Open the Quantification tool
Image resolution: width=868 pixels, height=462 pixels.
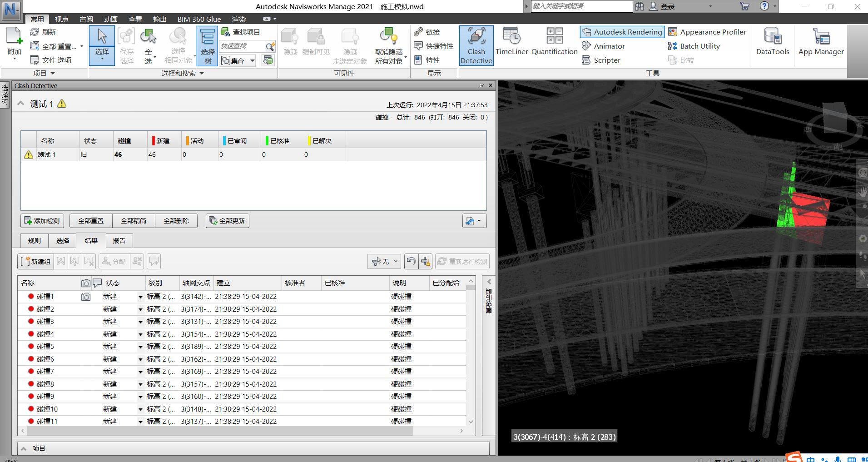(554, 42)
